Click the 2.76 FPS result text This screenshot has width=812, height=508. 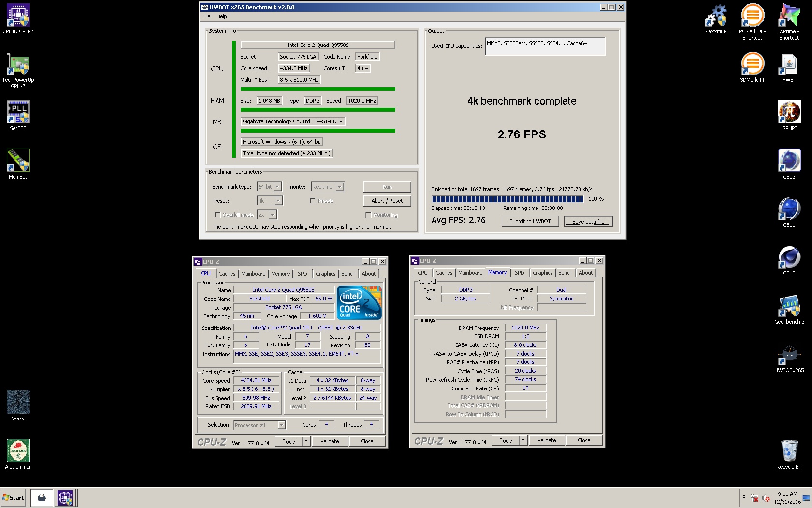[x=522, y=134]
